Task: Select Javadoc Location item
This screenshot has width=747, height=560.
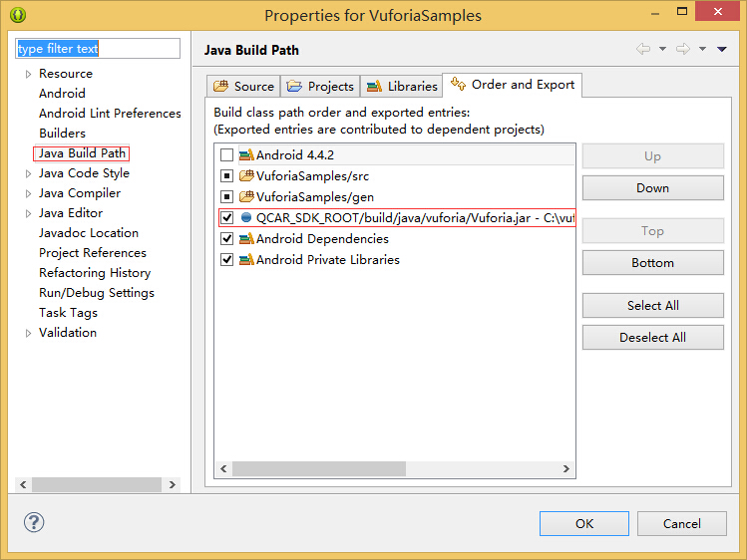Action: tap(89, 233)
